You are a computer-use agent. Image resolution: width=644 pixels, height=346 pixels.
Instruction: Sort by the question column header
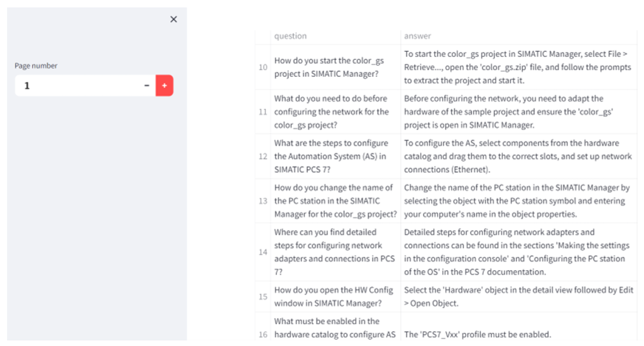(x=290, y=36)
